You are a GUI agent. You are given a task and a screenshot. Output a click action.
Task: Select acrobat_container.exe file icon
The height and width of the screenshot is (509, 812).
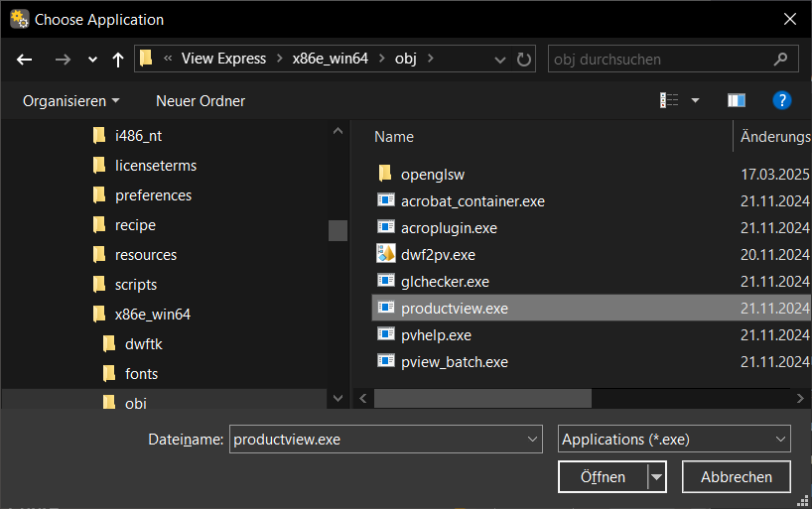coord(386,199)
